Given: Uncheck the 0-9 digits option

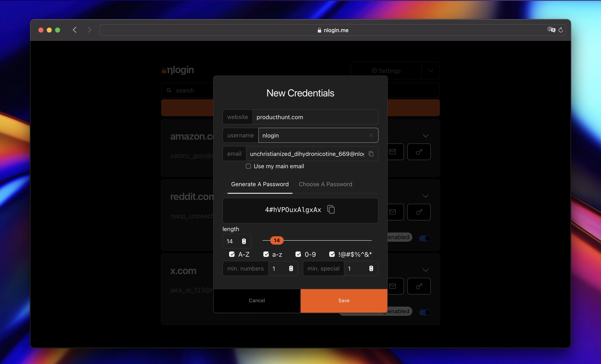Looking at the screenshot, I should point(298,254).
